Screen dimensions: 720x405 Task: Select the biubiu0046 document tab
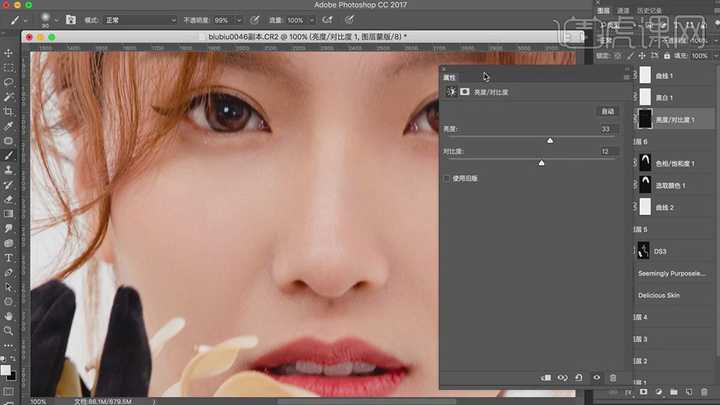(307, 36)
